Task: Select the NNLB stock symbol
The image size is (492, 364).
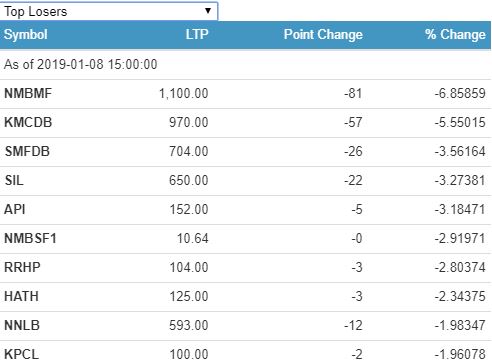Action: 22,325
